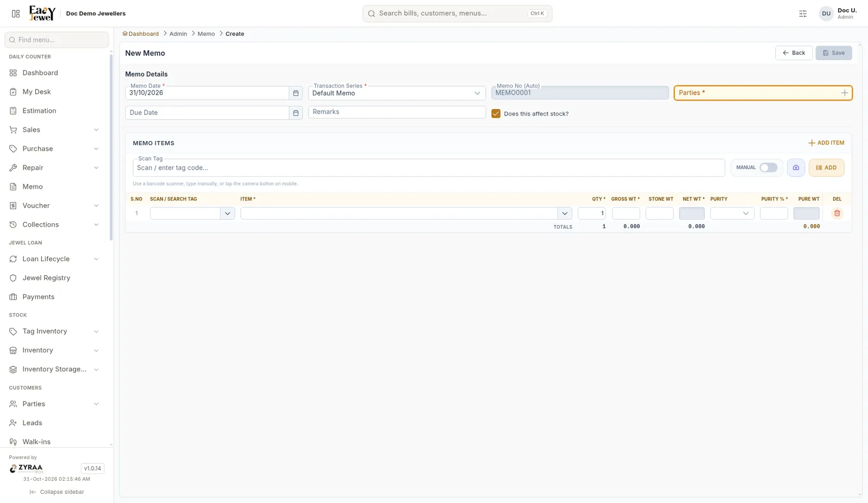Click the barcode ADD button
Image resolution: width=868 pixels, height=503 pixels.
(x=826, y=167)
